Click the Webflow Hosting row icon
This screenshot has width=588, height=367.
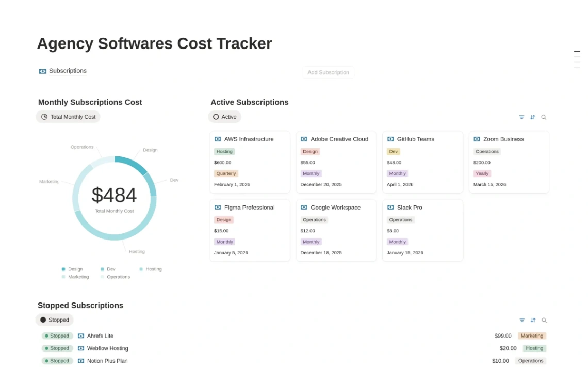pos(80,348)
